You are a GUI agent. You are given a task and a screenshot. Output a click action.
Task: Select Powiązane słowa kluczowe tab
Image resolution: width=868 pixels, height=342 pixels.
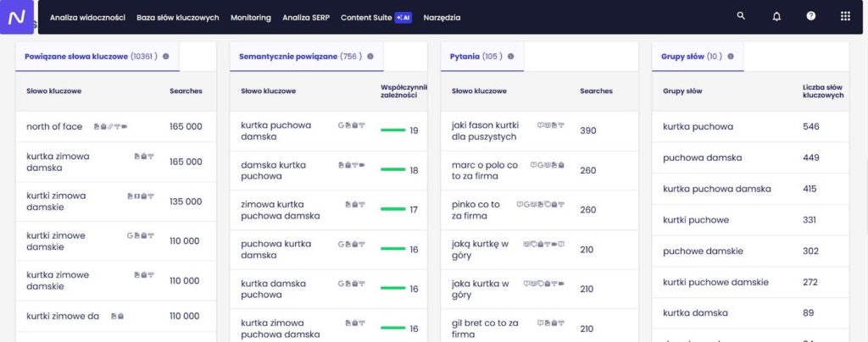point(97,57)
